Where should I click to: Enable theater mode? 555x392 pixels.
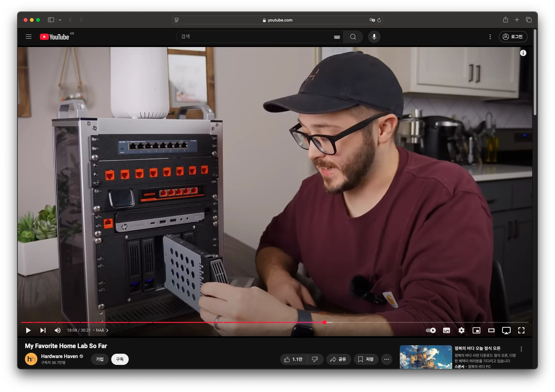tap(491, 330)
